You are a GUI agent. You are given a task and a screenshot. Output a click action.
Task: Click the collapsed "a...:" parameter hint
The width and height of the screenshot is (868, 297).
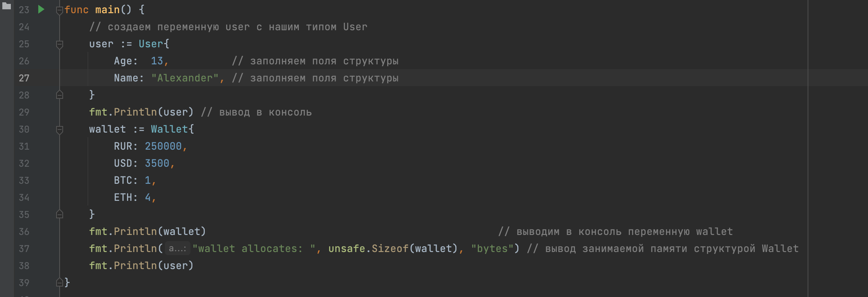click(177, 249)
